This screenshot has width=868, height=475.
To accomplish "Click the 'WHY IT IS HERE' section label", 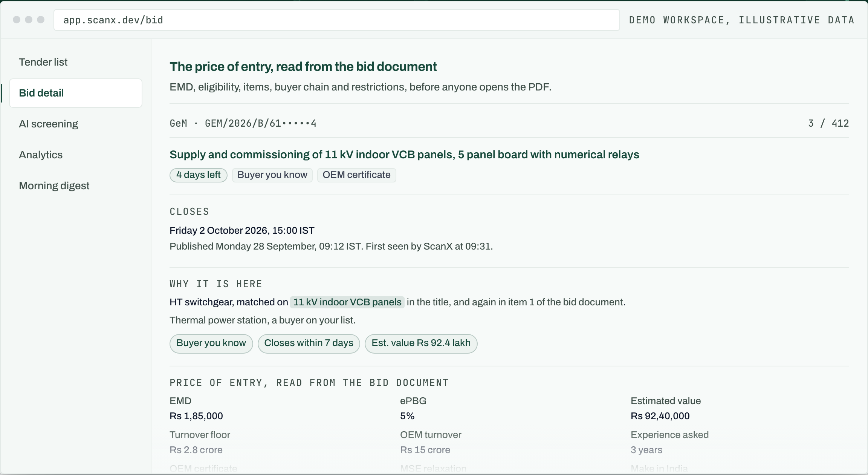I will click(x=216, y=284).
